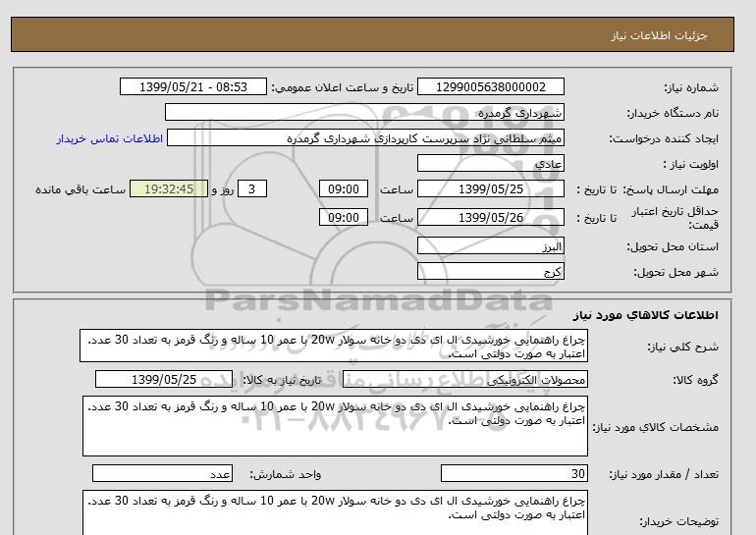Click the نام دستگاه خریدار label
This screenshot has width=756, height=535.
tap(673, 113)
